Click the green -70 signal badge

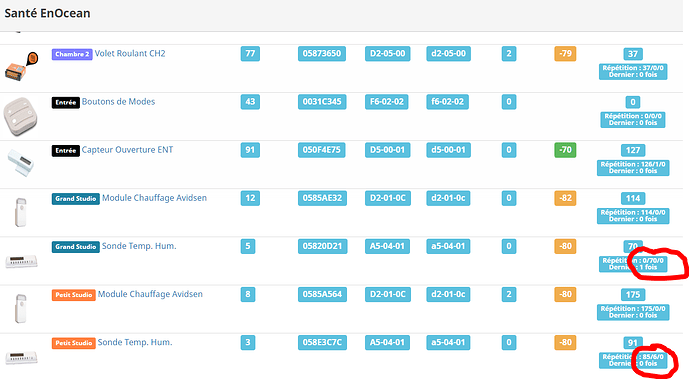tap(565, 150)
